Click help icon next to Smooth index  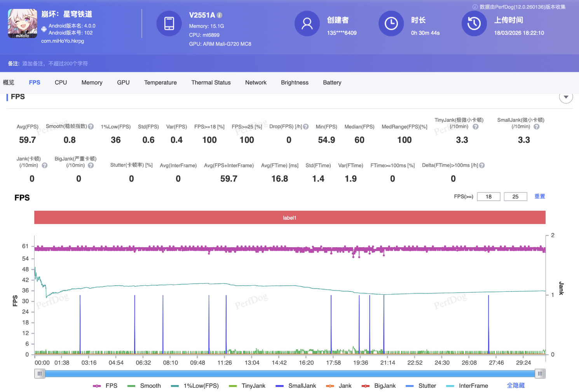pyautogui.click(x=91, y=127)
